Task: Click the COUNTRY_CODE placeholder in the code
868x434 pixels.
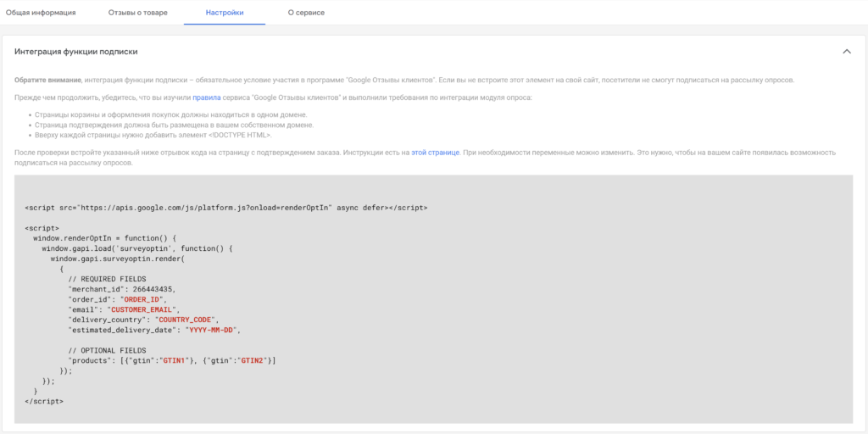Action: [192, 320]
